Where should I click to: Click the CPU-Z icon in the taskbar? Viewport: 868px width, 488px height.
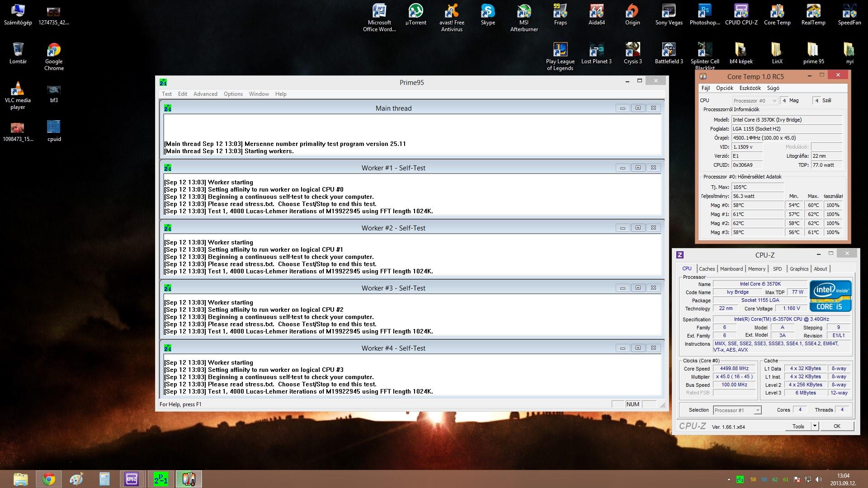pos(132,479)
